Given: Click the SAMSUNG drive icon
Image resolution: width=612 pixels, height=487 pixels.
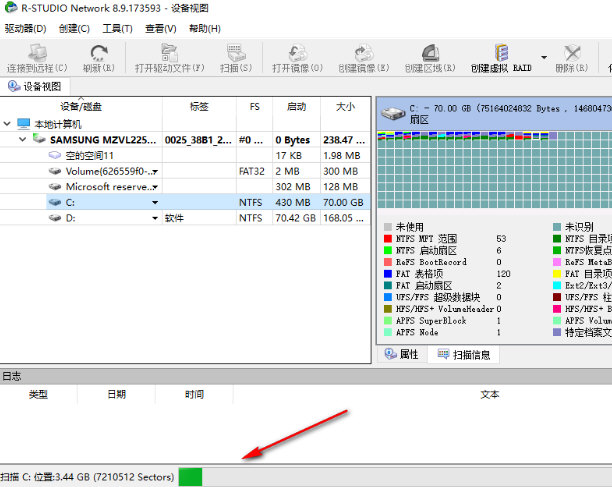Looking at the screenshot, I should click(x=39, y=139).
